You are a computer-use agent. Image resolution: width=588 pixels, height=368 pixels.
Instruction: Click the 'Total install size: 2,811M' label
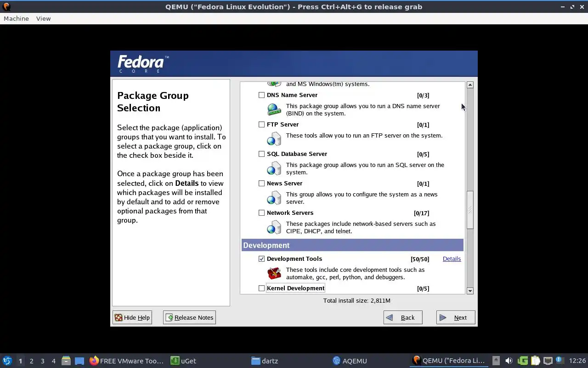(x=357, y=300)
